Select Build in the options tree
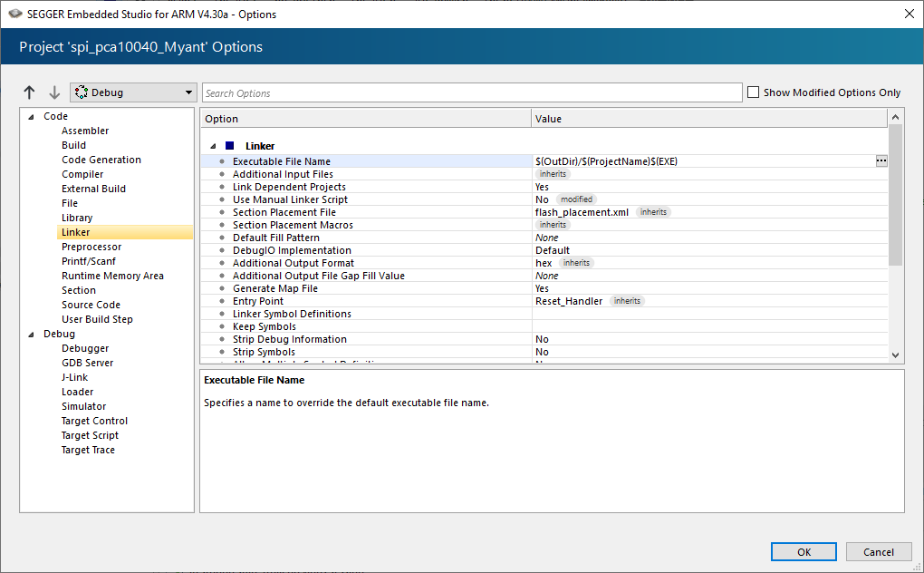This screenshot has height=573, width=924. [x=73, y=145]
